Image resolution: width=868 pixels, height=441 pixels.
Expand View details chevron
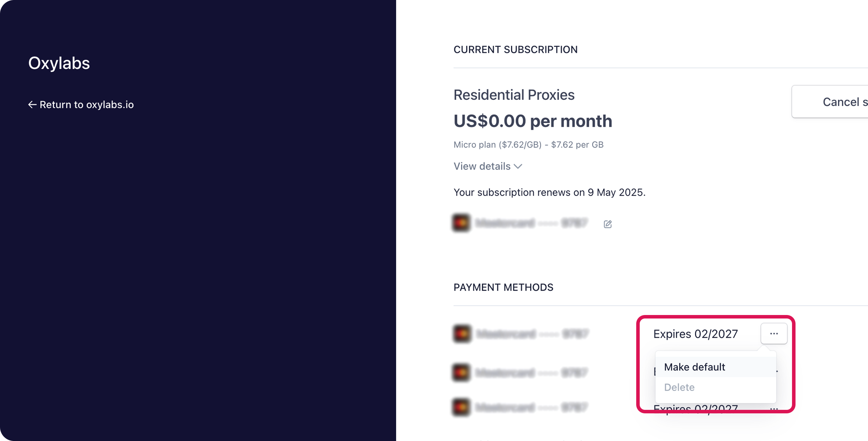click(x=518, y=167)
